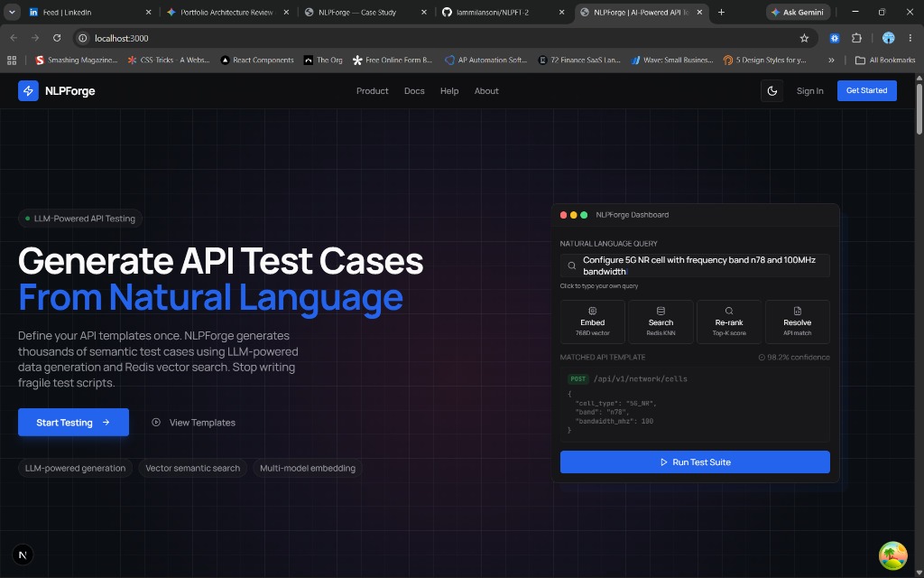Expand the hidden bookmarks chevron
The width and height of the screenshot is (924, 578).
coord(831,61)
